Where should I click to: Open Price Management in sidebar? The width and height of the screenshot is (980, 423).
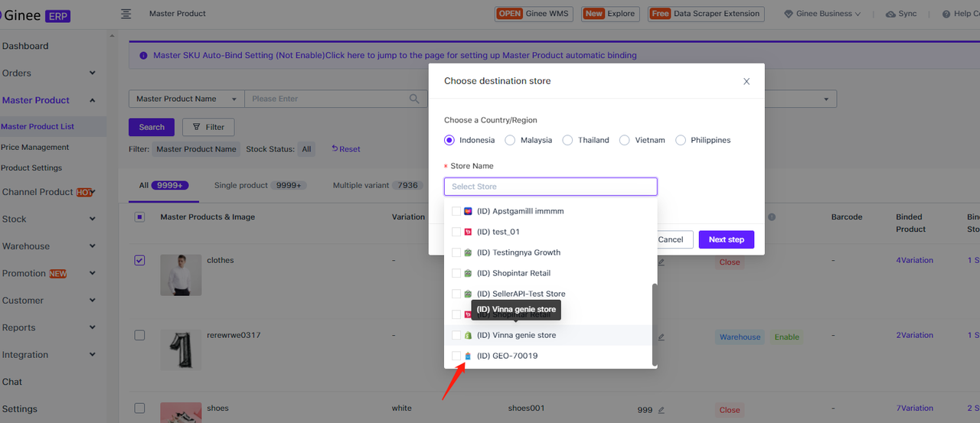(x=35, y=148)
